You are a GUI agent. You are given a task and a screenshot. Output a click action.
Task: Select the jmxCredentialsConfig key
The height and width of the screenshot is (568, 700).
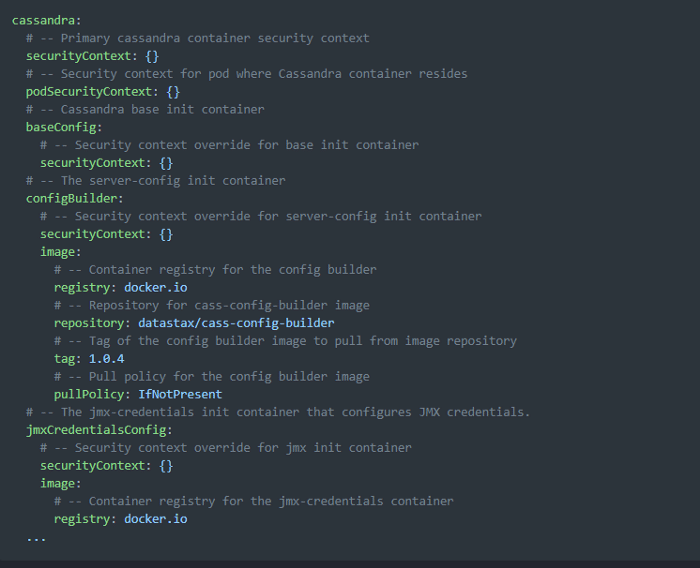(x=96, y=430)
